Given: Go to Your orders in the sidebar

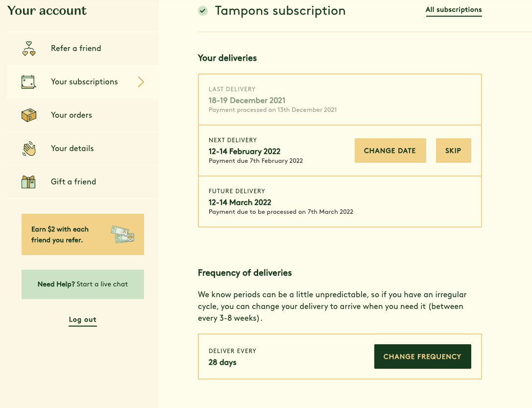Looking at the screenshot, I should click(72, 115).
